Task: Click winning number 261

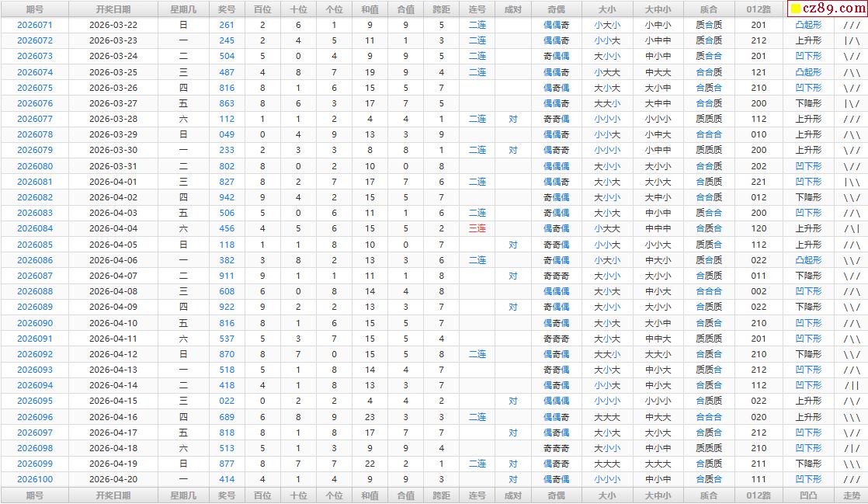Action: tap(227, 25)
